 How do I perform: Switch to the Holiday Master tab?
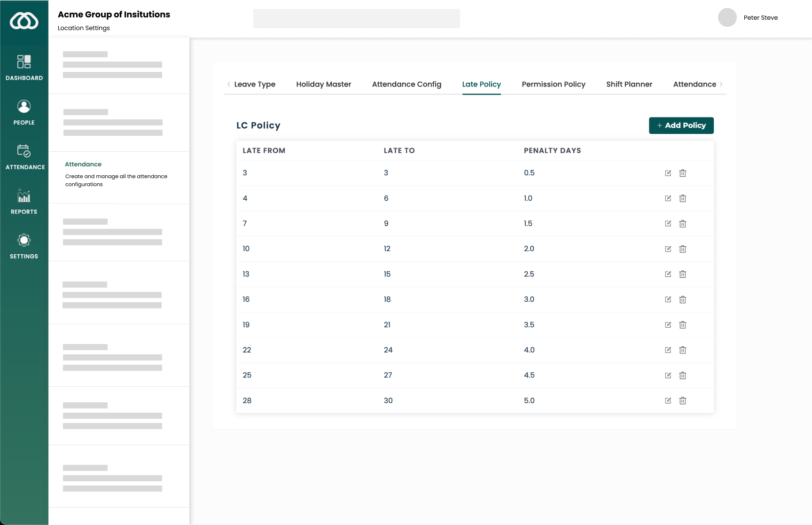click(x=323, y=84)
